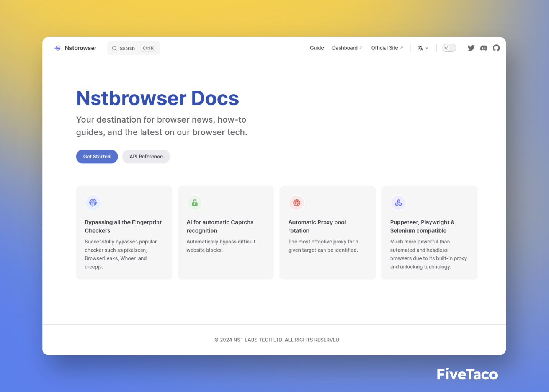Screen dimensions: 549x392
Task: Click the Nstbrowser home title
Action: 80,48
